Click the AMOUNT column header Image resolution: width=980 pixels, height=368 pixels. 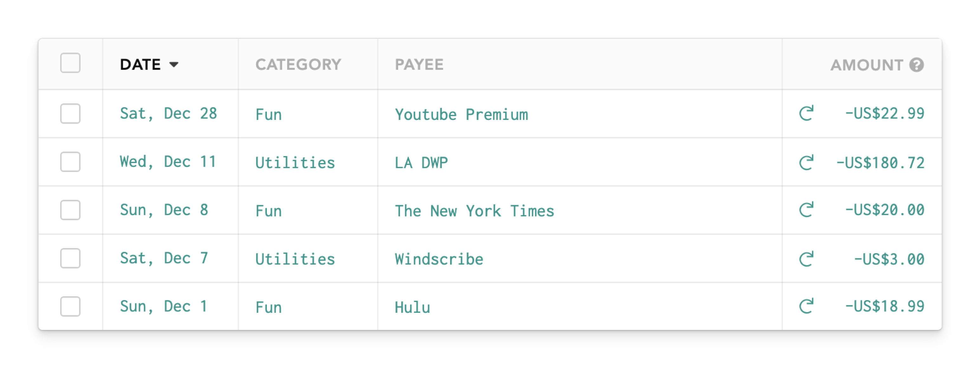(x=866, y=65)
